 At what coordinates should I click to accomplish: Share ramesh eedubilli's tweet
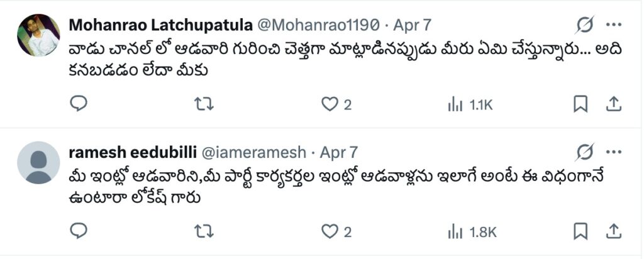point(613,231)
